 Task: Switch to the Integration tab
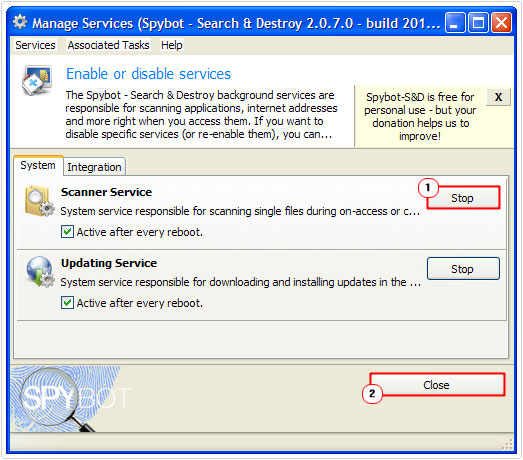tap(94, 167)
